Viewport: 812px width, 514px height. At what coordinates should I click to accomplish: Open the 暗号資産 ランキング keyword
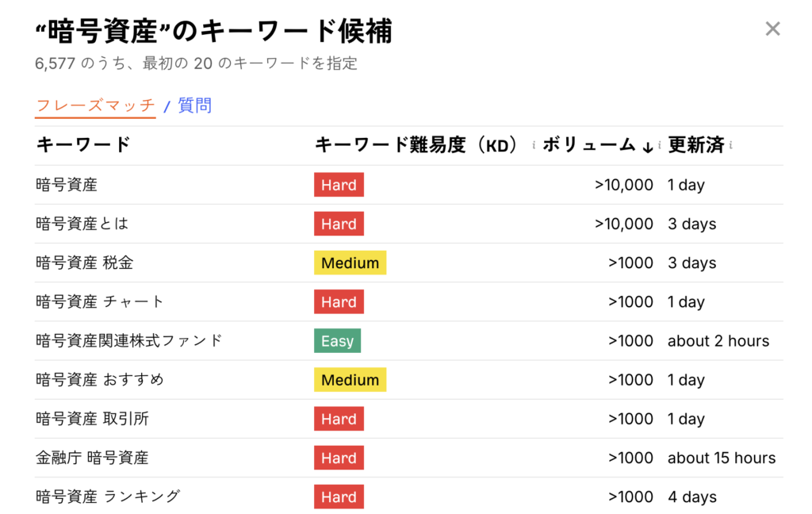[108, 497]
